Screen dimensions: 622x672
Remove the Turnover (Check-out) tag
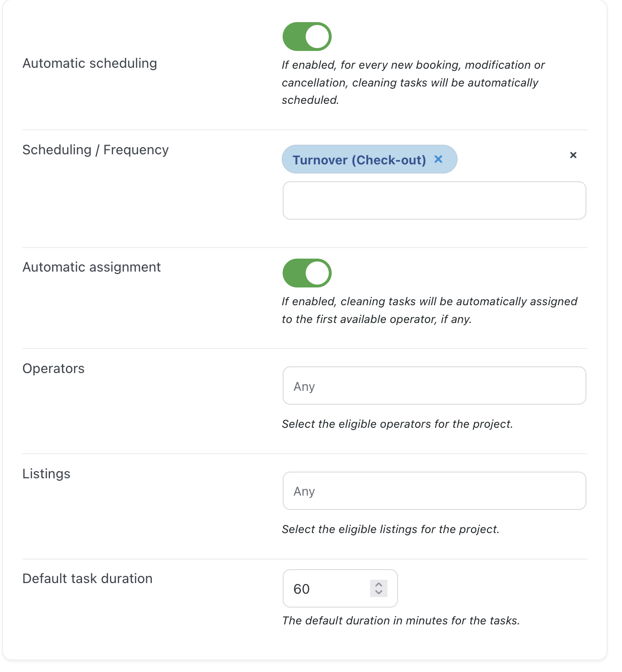438,159
